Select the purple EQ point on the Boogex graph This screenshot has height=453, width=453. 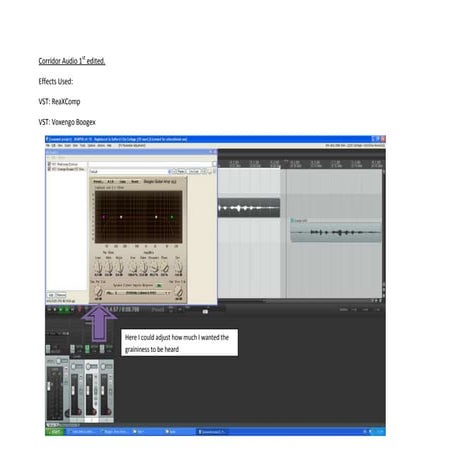(104, 217)
